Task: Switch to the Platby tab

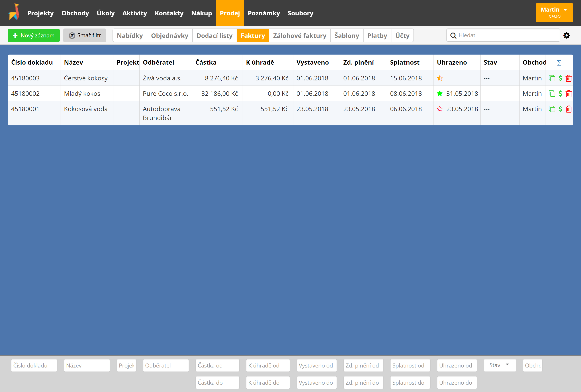Action: point(377,35)
